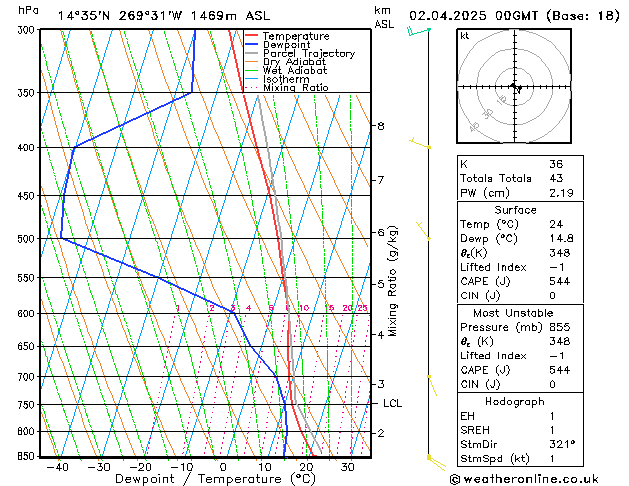629x486 pixels.
Task: Click the date header "02.04.2025 00GMT (Base: 18)"
Action: (514, 16)
